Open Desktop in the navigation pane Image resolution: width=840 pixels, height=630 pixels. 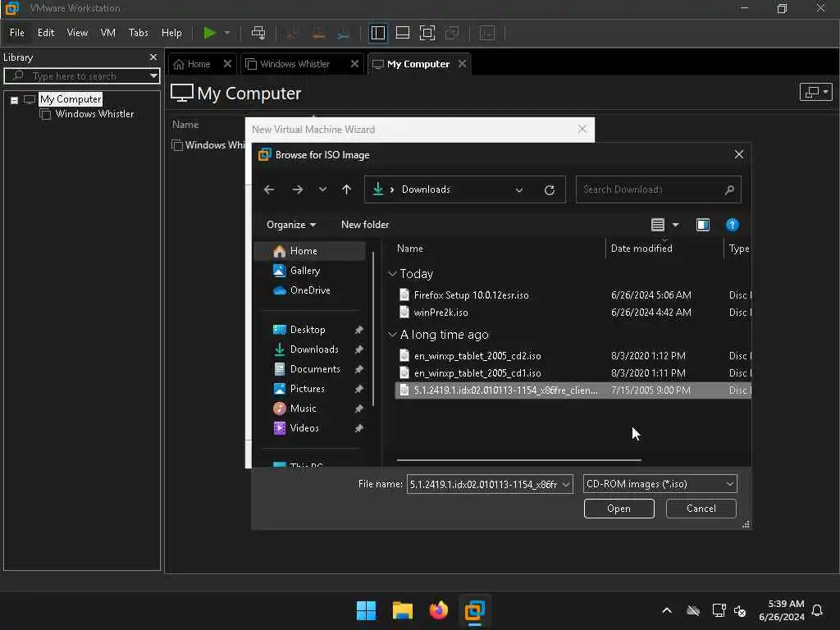click(309, 330)
